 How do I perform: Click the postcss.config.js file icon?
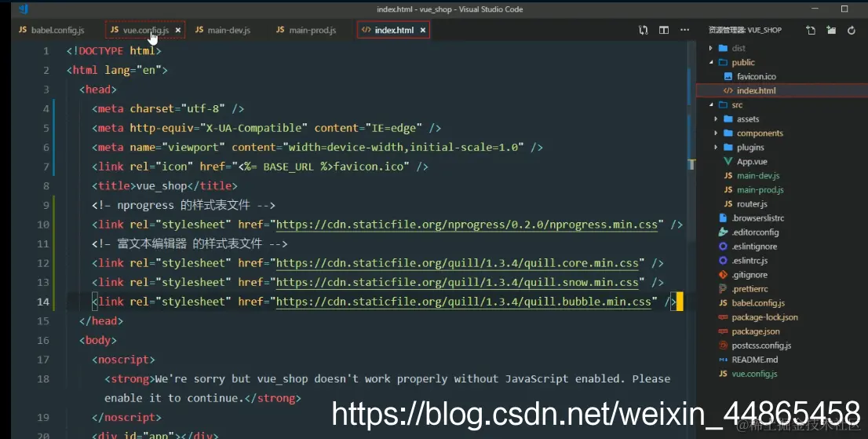click(723, 346)
